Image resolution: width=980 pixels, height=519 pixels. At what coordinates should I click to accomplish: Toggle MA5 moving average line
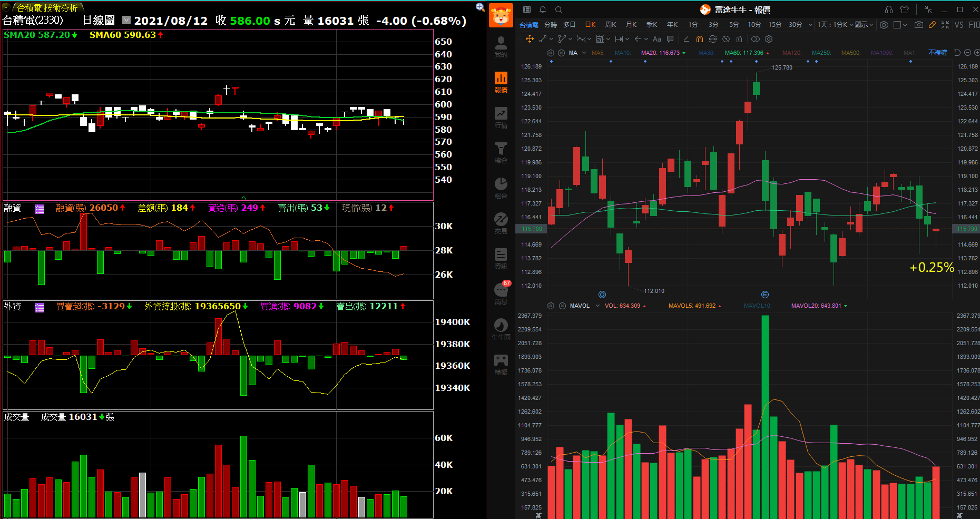point(598,53)
